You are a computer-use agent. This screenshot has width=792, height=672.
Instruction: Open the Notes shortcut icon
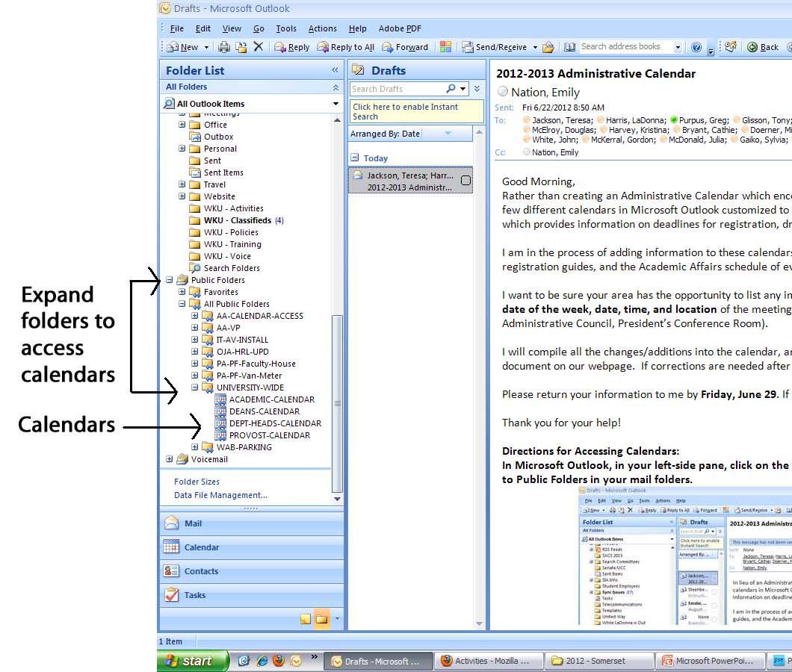[x=306, y=619]
